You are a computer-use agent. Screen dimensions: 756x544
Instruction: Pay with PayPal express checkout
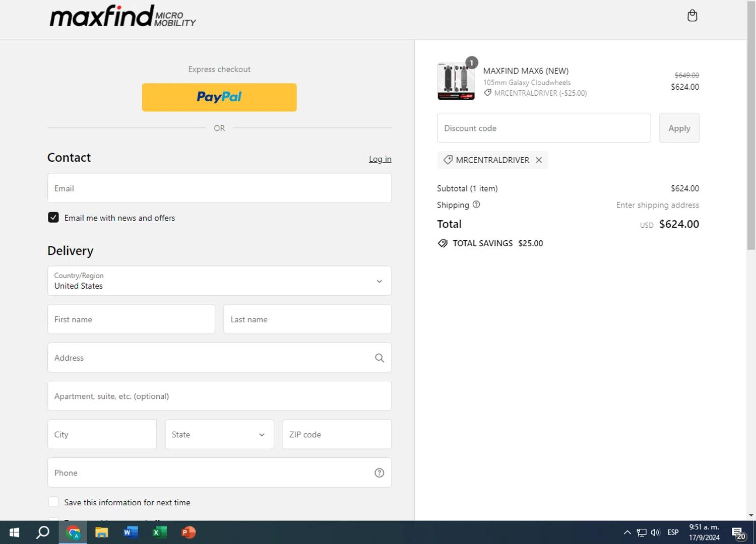tap(219, 97)
